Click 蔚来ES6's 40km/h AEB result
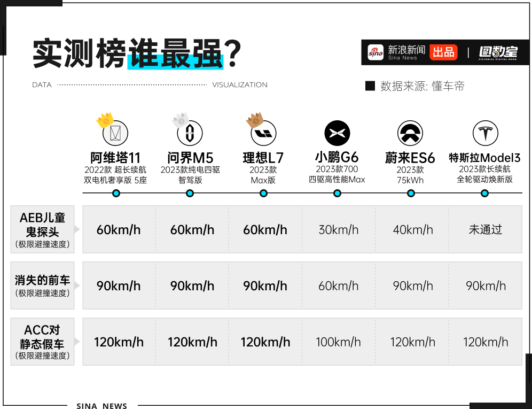Viewport: 532px width, 409px height. [x=413, y=230]
